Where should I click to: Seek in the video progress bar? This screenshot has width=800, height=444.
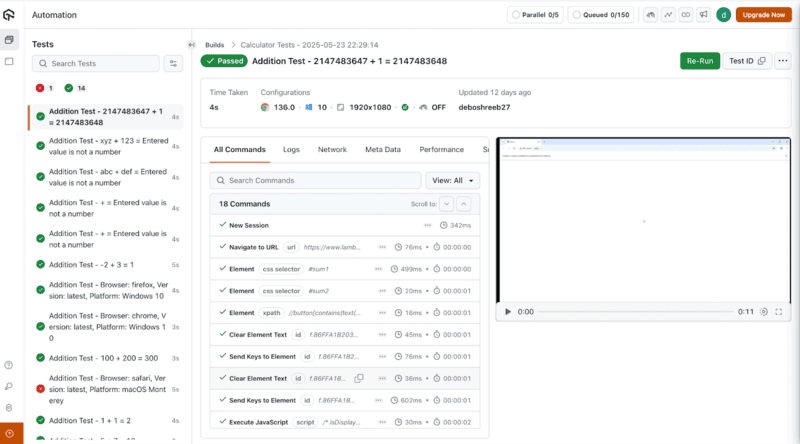(x=636, y=312)
